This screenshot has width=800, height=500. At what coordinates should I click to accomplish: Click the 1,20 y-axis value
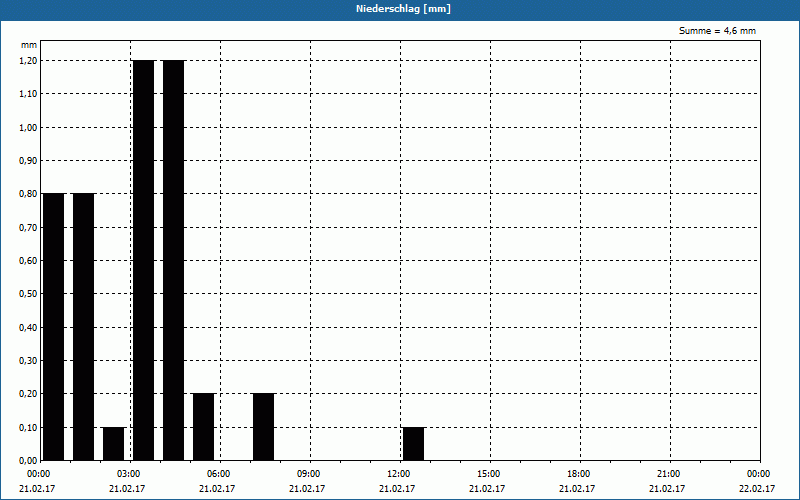pos(28,61)
